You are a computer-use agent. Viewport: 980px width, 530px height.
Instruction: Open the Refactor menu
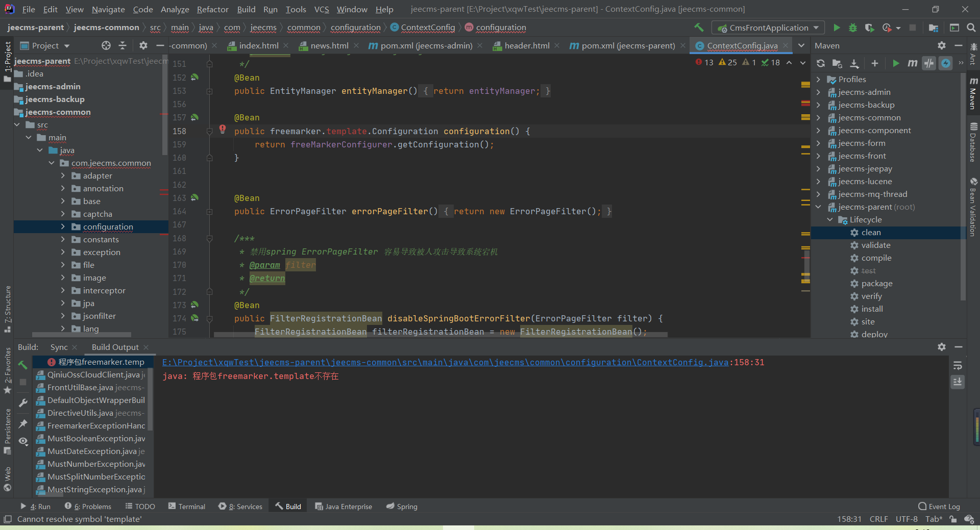point(212,9)
